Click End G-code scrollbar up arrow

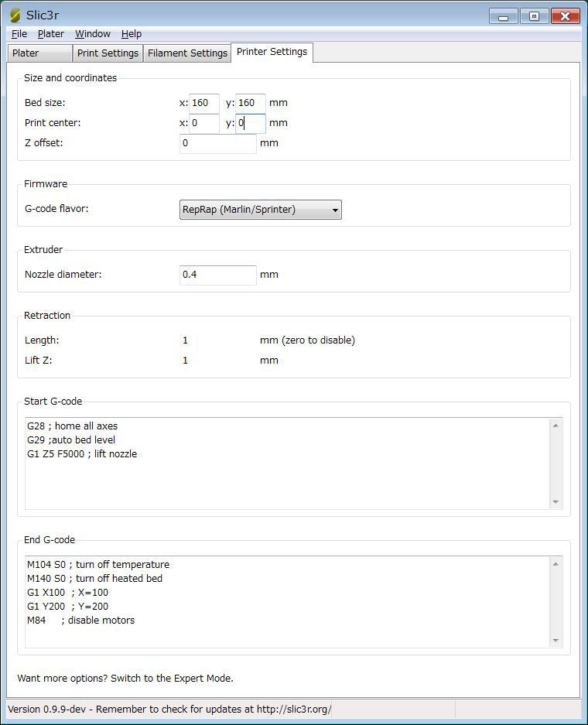pyautogui.click(x=556, y=564)
